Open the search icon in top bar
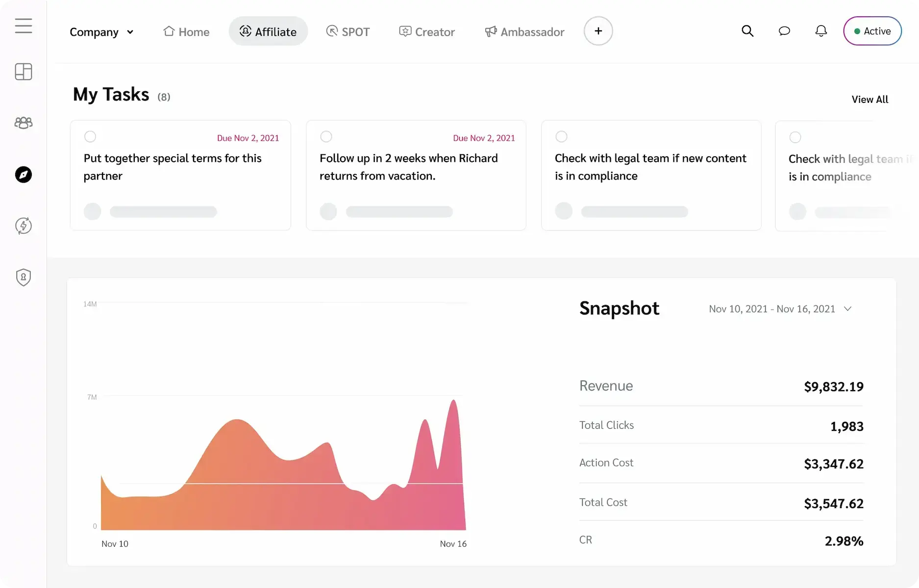Screen dimensions: 919x588 point(747,31)
